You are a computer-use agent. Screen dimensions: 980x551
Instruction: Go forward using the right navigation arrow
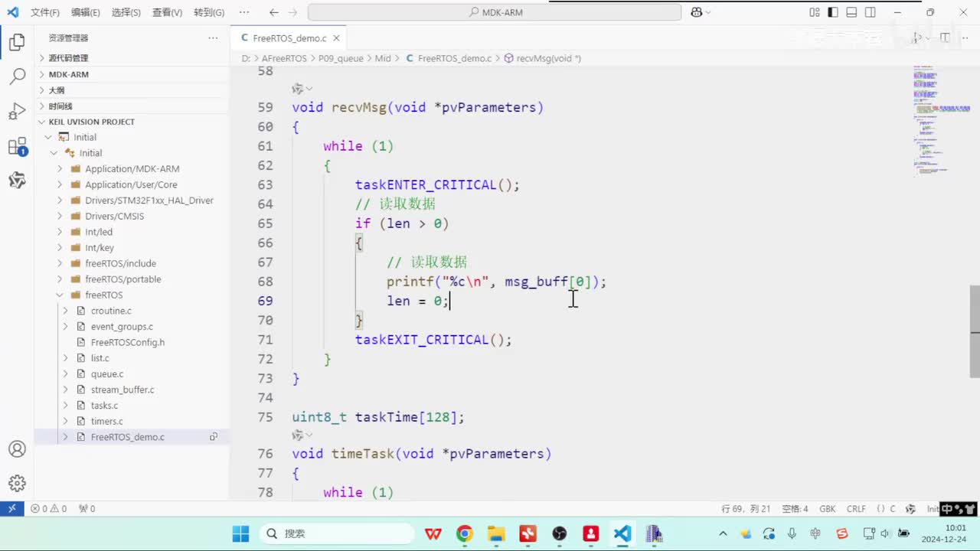click(x=294, y=12)
